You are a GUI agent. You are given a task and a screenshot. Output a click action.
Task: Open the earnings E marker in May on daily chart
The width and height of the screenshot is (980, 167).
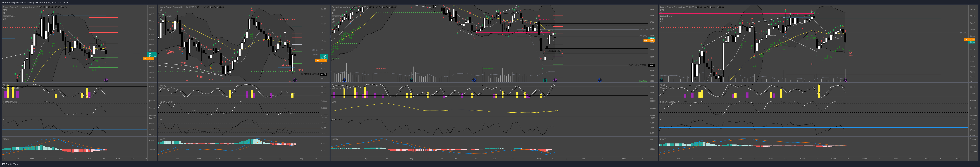tap(411, 80)
